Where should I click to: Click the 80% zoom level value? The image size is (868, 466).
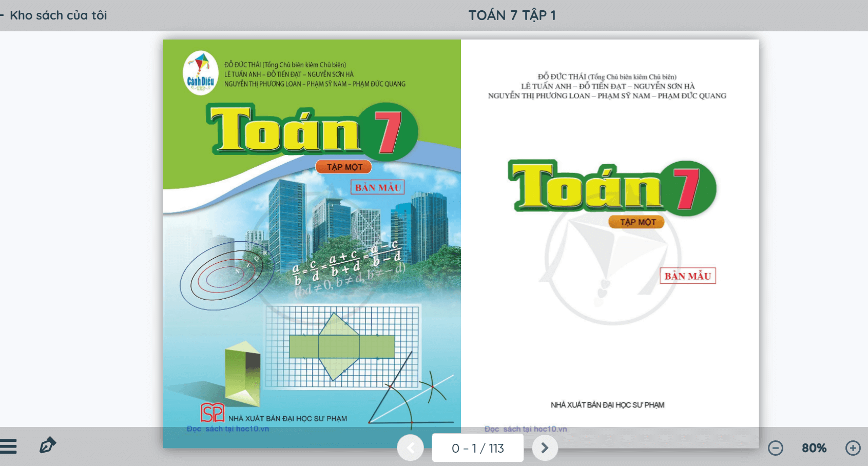point(814,448)
